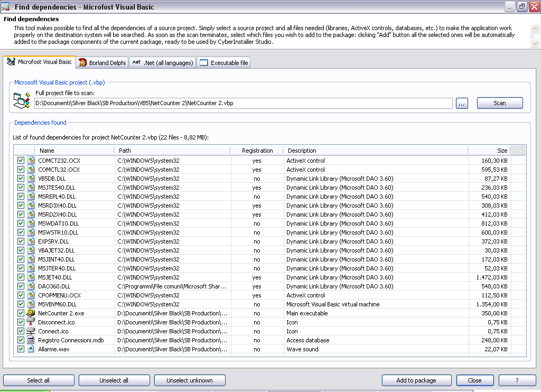Click the Find dependencies title bar icon
This screenshot has width=541, height=392.
tap(5, 6)
